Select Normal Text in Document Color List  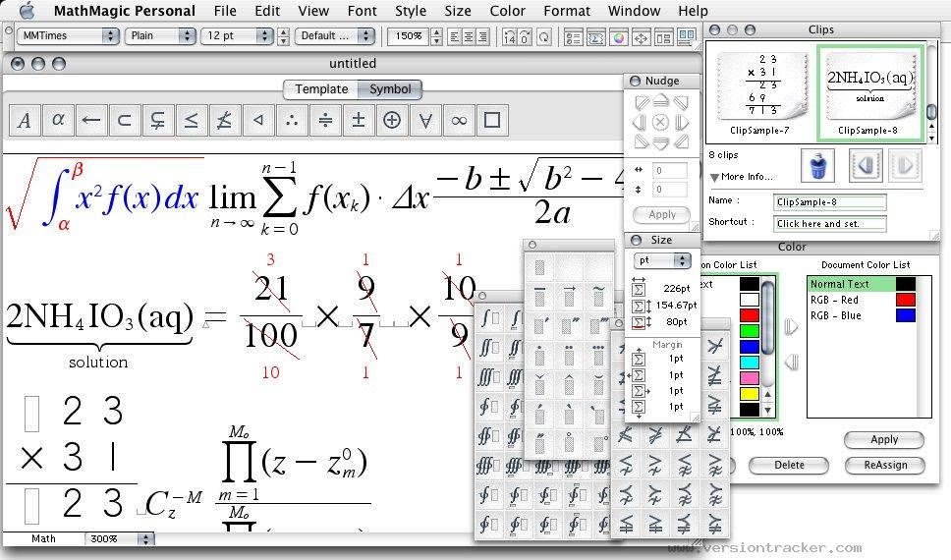(862, 284)
